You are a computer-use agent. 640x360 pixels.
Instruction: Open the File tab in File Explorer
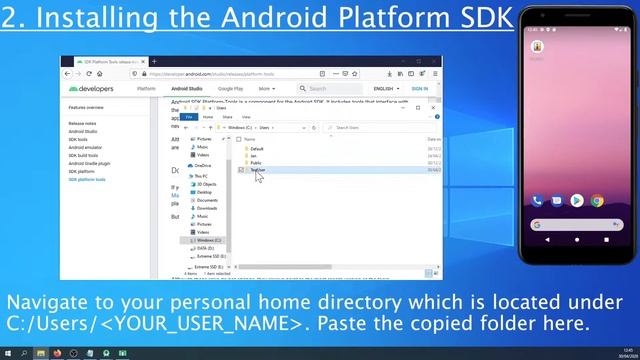tap(189, 117)
